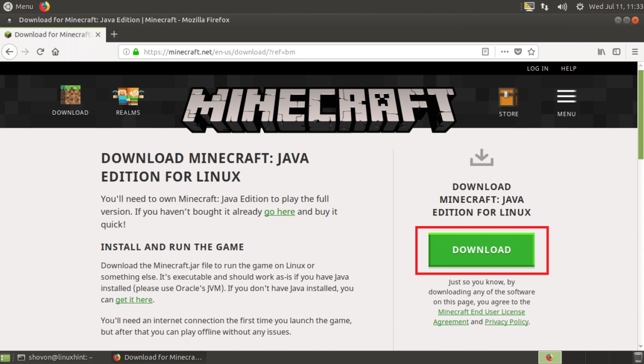Screen dimensions: 644x364
Task: Open a new tab with plus button
Action: [x=114, y=34]
